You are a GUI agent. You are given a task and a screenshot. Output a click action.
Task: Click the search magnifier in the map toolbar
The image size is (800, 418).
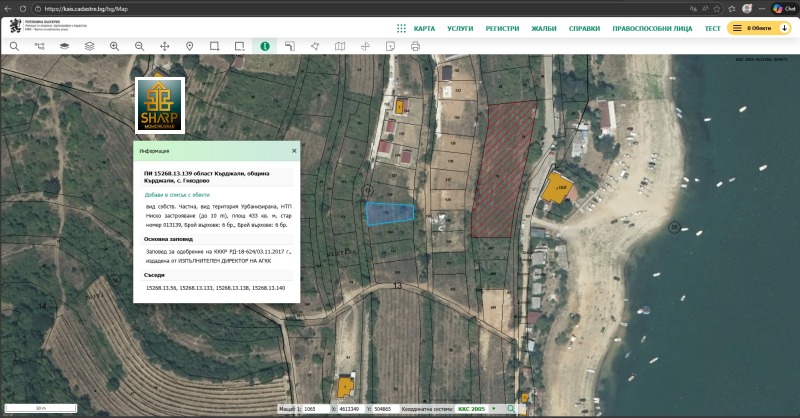click(14, 46)
